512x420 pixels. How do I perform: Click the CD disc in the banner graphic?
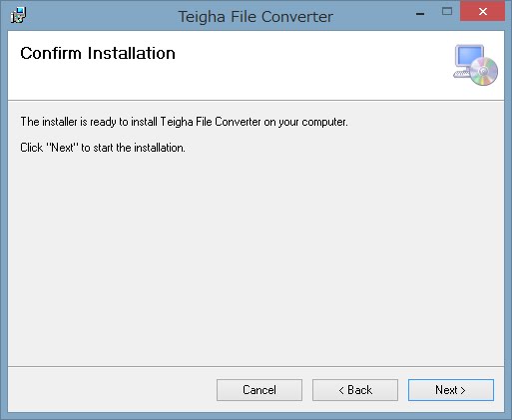[x=484, y=71]
